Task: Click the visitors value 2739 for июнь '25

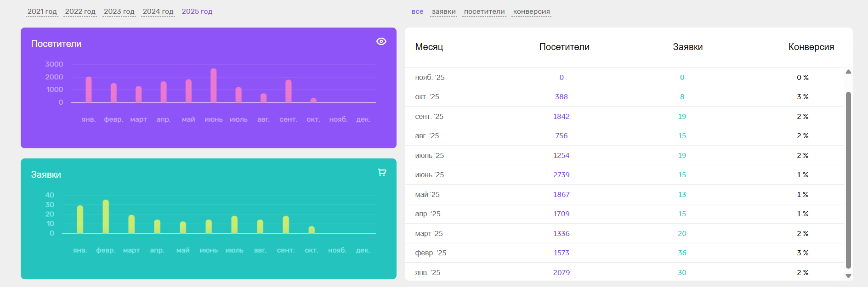Action: pos(561,175)
